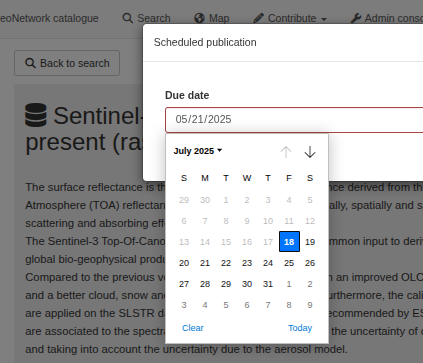Click magnifier icon in Back to search
The height and width of the screenshot is (363, 423).
[30, 63]
